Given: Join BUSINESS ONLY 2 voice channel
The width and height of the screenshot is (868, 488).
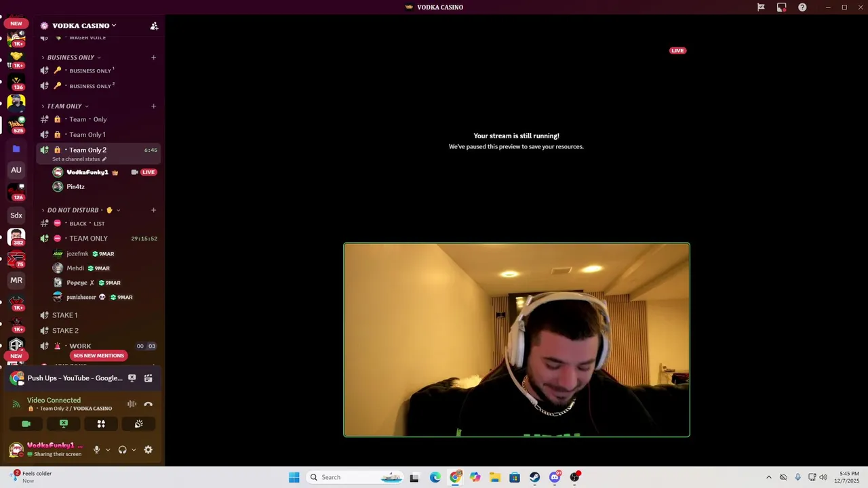Looking at the screenshot, I should pos(98,86).
